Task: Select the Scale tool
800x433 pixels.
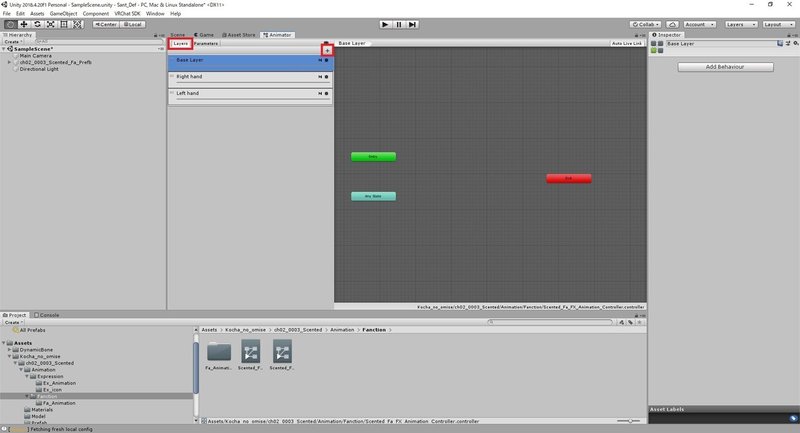Action: pos(51,24)
